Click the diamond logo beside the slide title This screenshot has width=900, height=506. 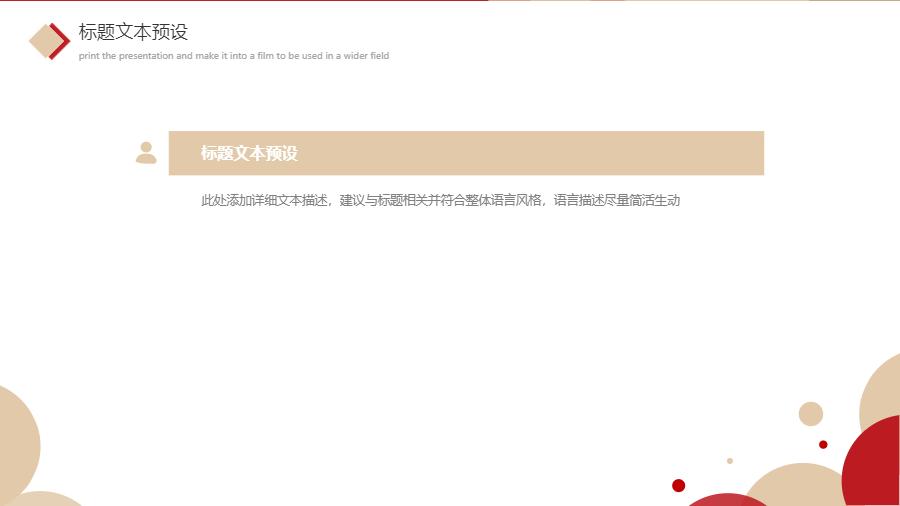click(47, 41)
